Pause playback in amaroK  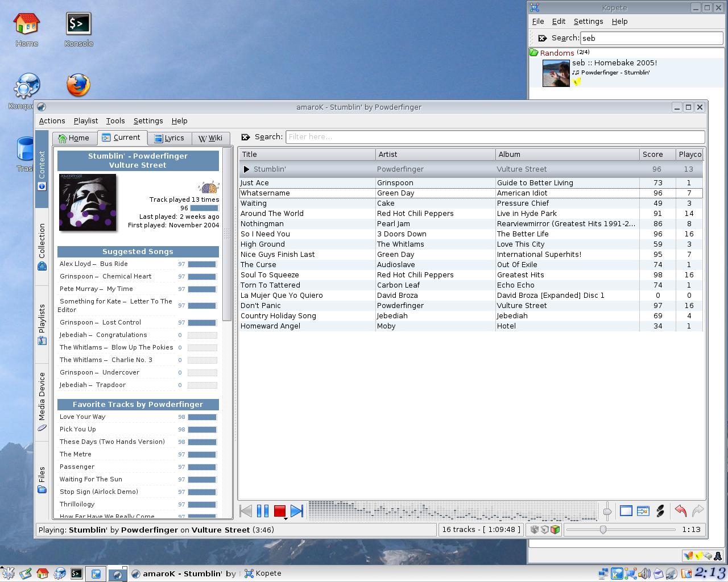[263, 511]
